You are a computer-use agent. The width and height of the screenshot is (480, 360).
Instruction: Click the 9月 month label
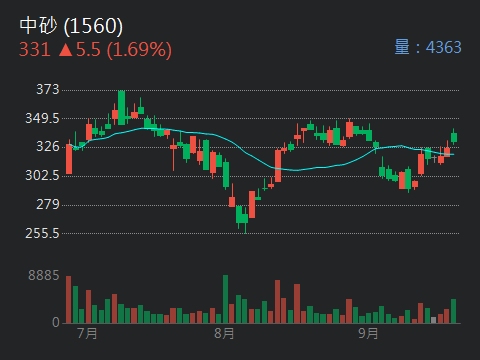coord(368,333)
